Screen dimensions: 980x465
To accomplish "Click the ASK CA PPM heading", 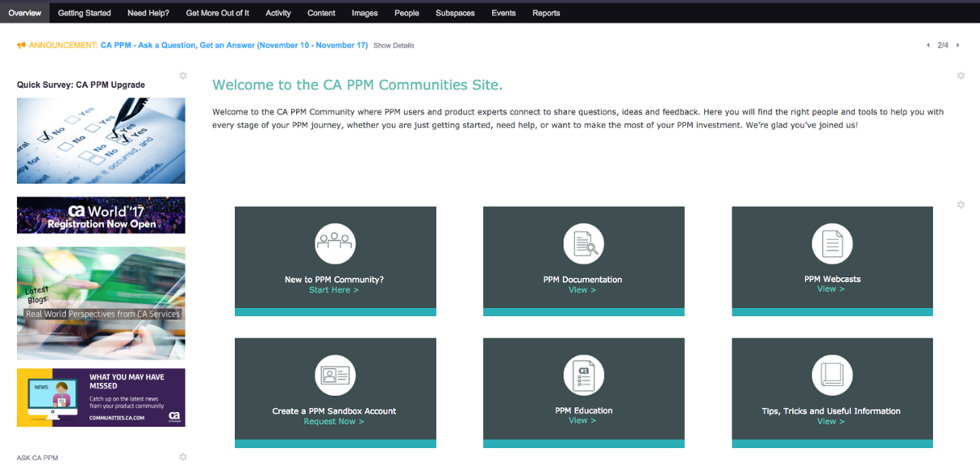I will coord(37,458).
